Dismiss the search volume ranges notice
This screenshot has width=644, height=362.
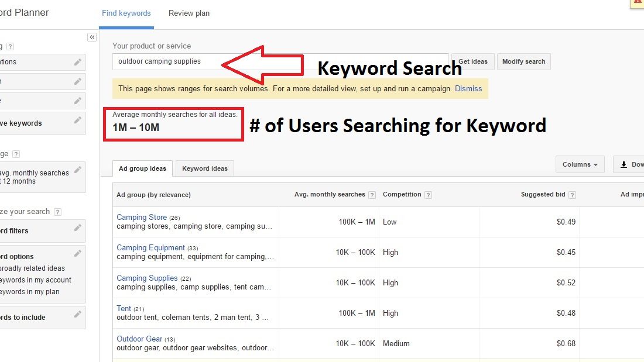468,89
